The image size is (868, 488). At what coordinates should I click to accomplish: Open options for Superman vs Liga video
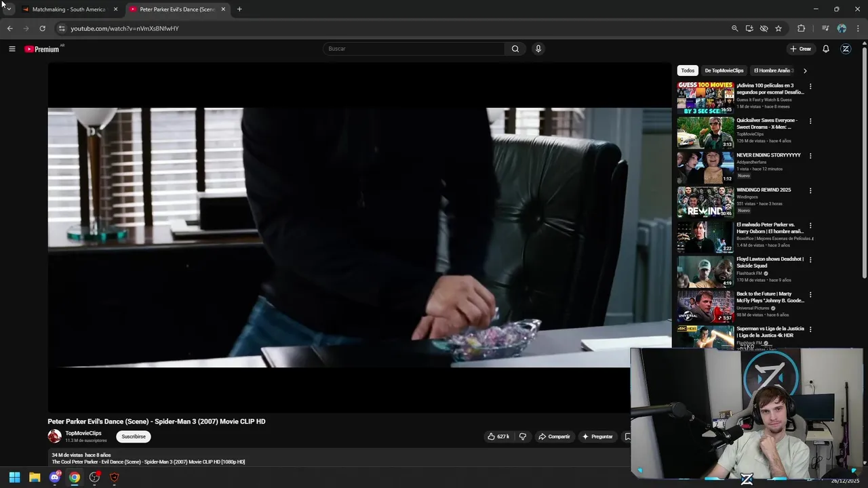(x=810, y=329)
